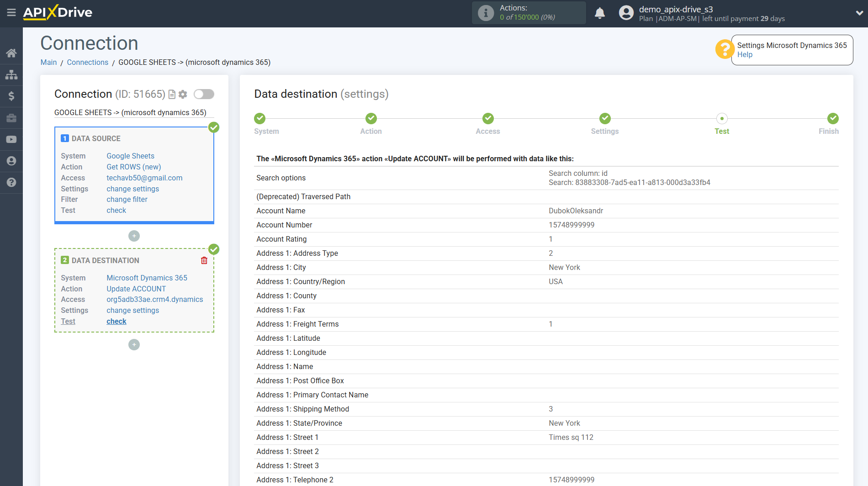Click the Test label in Data Destination
868x486 pixels.
[68, 321]
